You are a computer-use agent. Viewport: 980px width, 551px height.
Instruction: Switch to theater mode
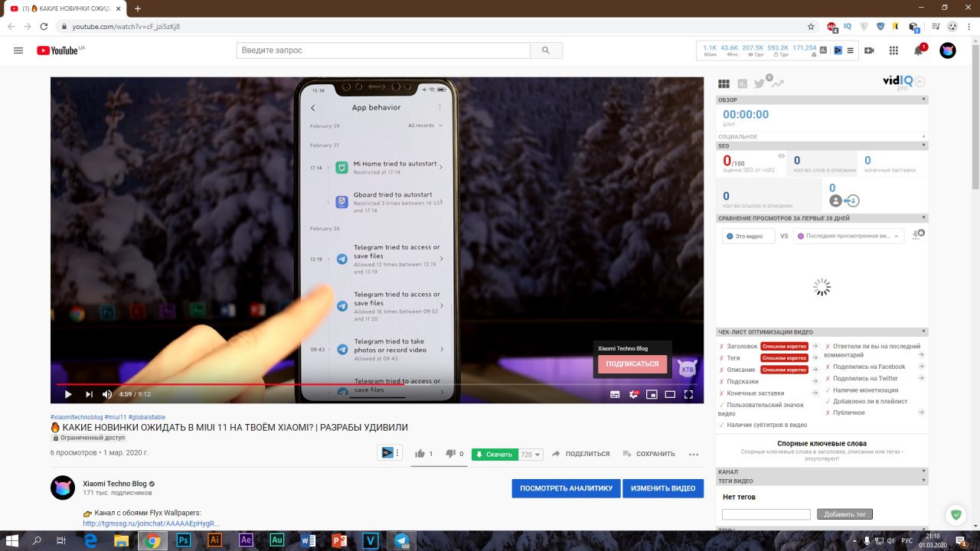(x=670, y=394)
